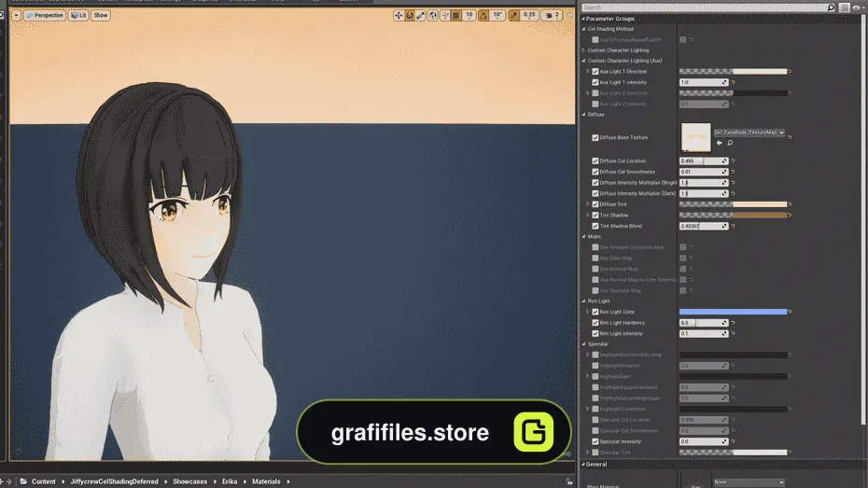
Task: Open rotation snap 10° dropdown
Action: (497, 16)
